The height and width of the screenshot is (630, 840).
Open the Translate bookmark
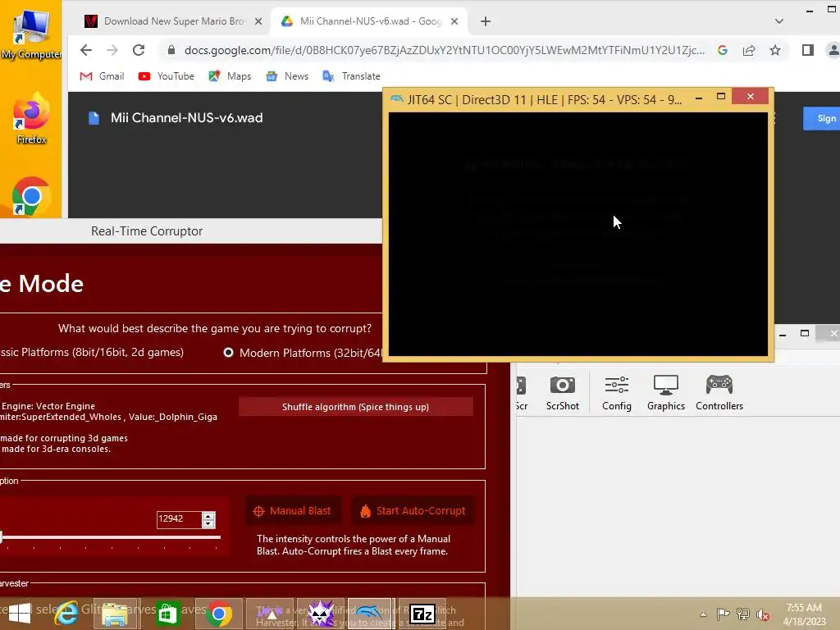[351, 76]
